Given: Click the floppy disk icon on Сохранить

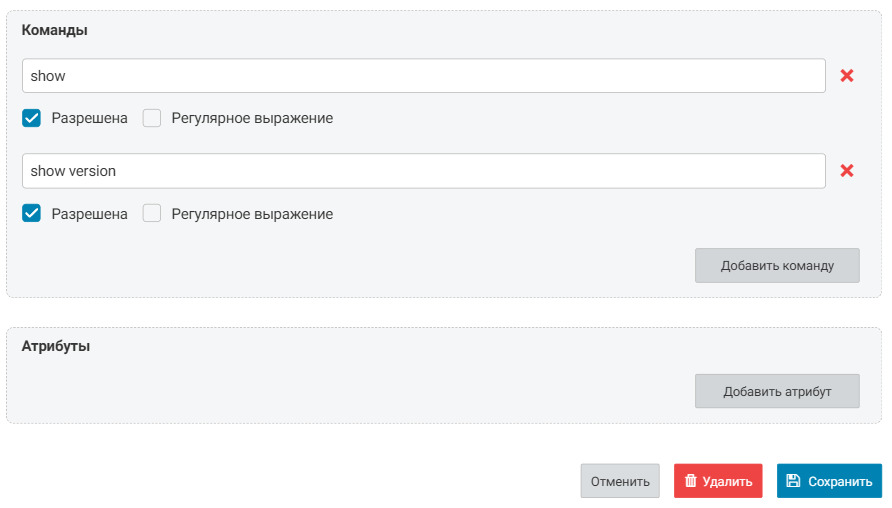Looking at the screenshot, I should pyautogui.click(x=793, y=481).
